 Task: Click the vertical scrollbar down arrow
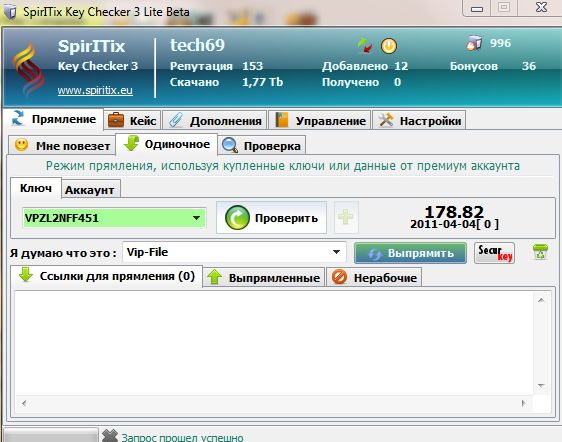click(x=541, y=386)
